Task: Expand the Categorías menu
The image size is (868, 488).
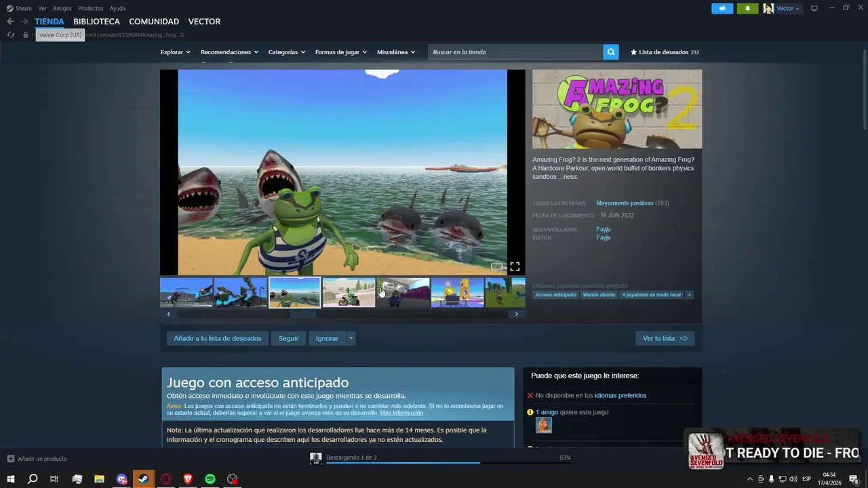Action: [x=287, y=52]
